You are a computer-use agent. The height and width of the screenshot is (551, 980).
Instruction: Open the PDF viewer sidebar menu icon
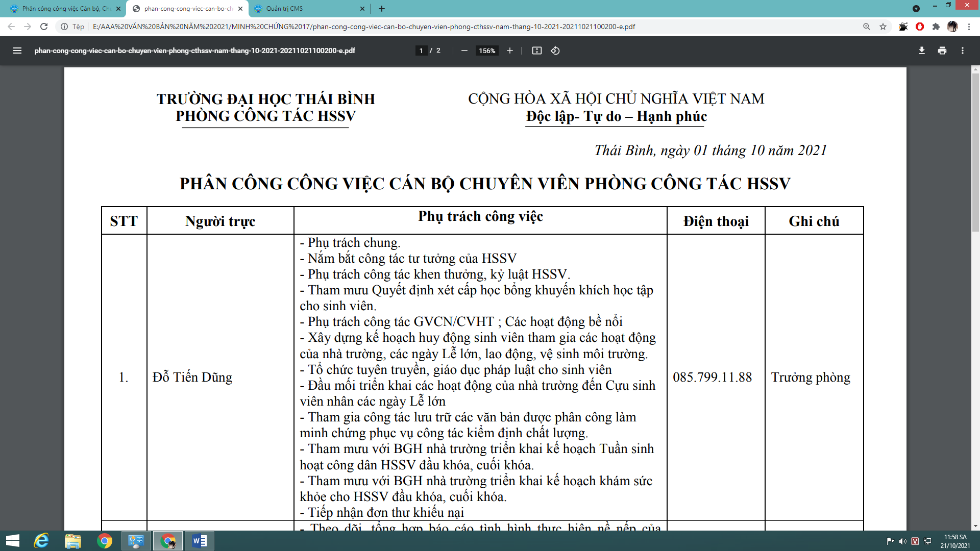point(17,51)
